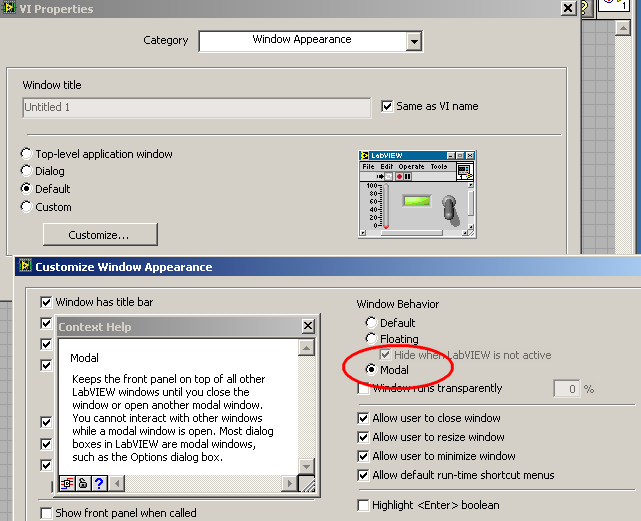Toggle Allow user to close window
This screenshot has width=641, height=521.
(363, 418)
